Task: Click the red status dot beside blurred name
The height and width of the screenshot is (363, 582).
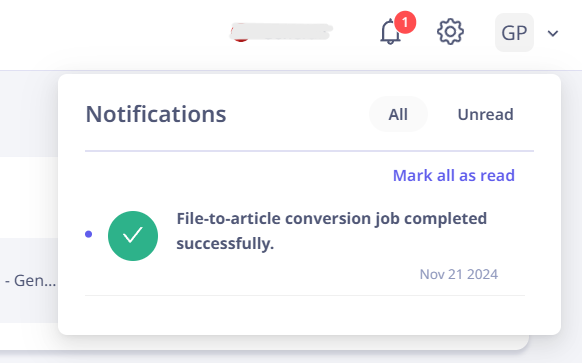Action: 240,34
